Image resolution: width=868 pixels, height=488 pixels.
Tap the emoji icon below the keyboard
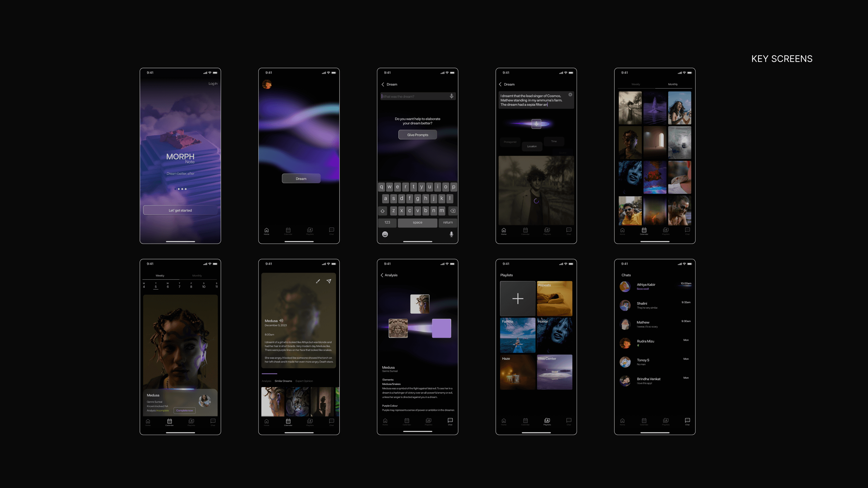385,234
